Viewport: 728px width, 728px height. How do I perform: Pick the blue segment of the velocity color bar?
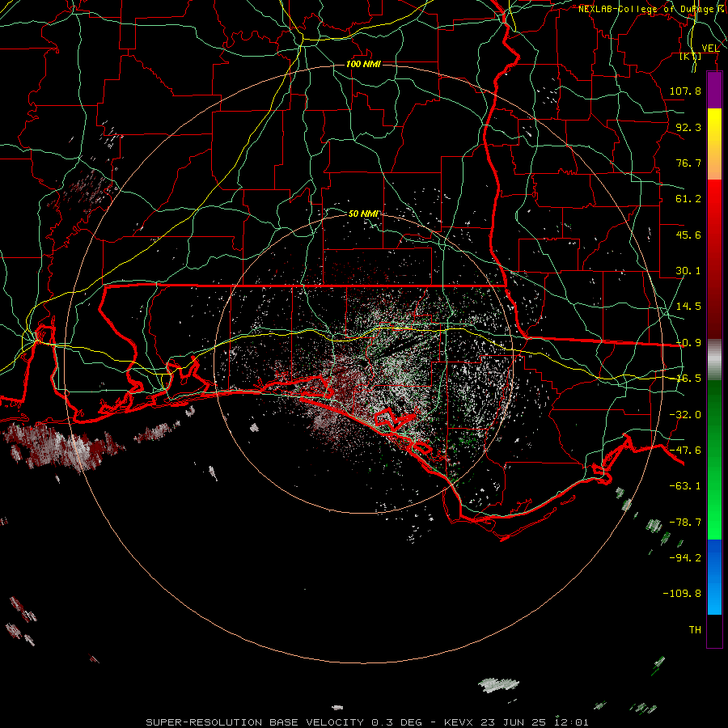(714, 577)
